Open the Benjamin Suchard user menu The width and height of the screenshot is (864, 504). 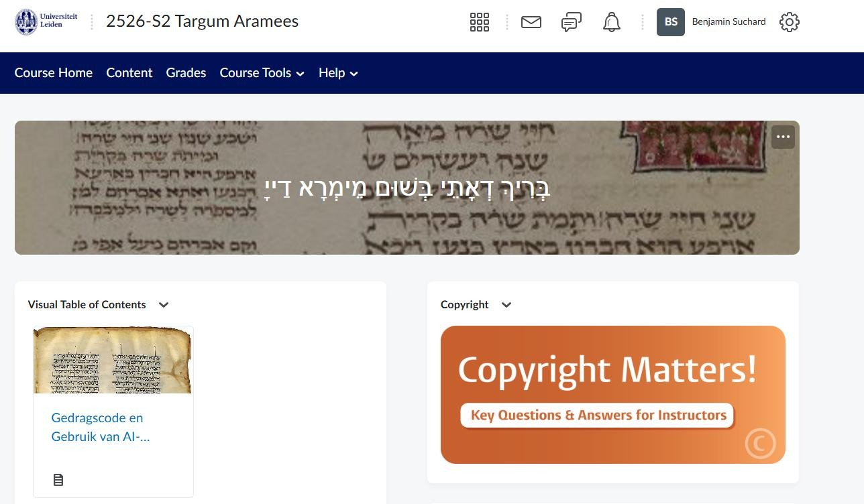pos(728,22)
